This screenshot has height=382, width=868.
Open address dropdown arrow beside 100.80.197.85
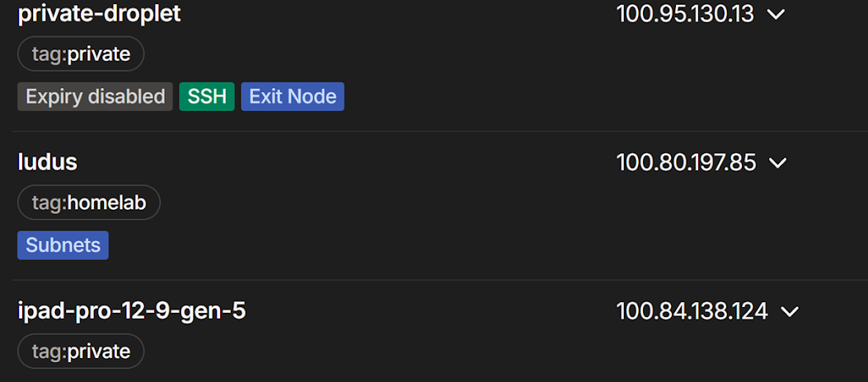(777, 163)
